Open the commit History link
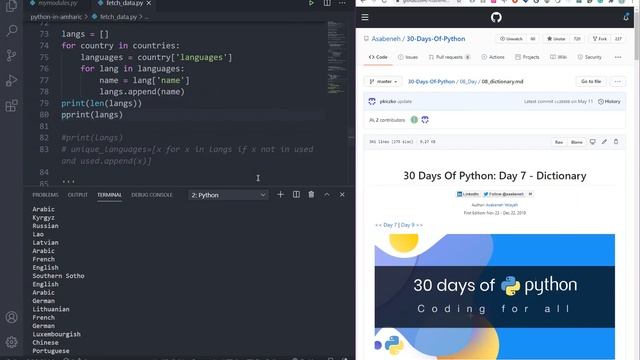The height and width of the screenshot is (360, 640). (609, 102)
